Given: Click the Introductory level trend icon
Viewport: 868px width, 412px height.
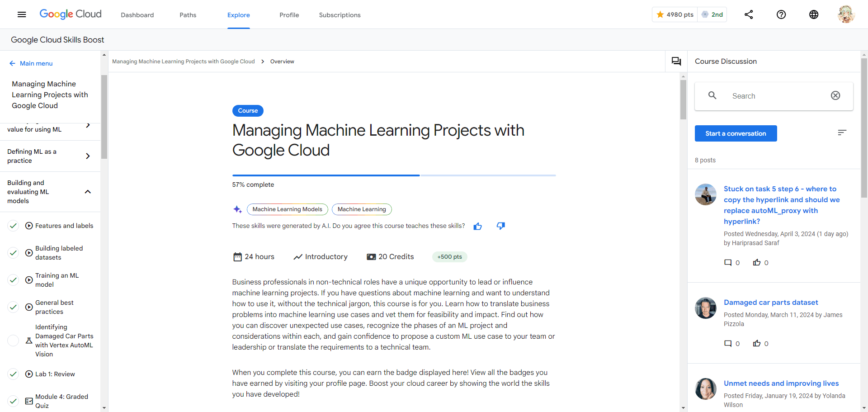Looking at the screenshot, I should click(x=298, y=257).
